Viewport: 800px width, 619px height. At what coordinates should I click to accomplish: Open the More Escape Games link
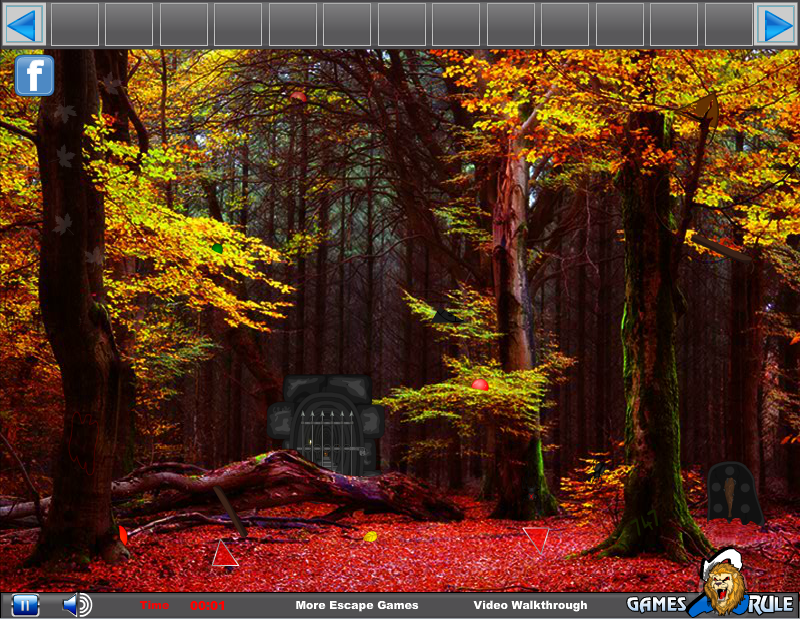click(x=357, y=605)
